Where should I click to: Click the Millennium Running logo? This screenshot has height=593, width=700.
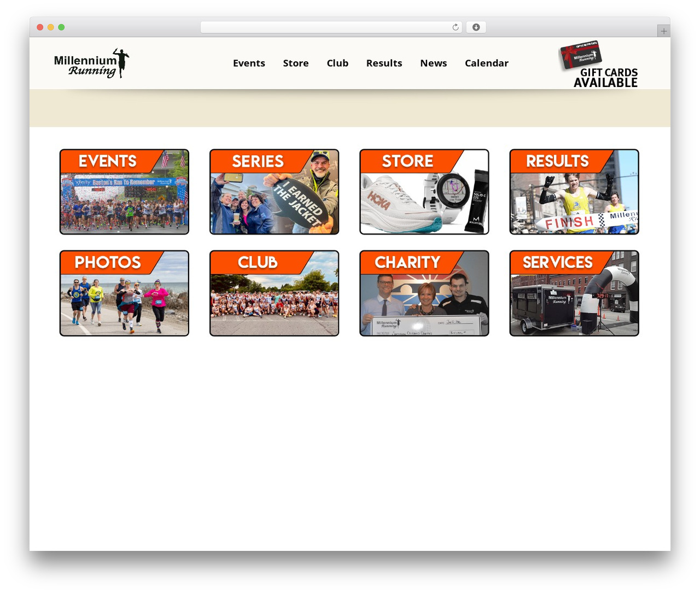[92, 63]
